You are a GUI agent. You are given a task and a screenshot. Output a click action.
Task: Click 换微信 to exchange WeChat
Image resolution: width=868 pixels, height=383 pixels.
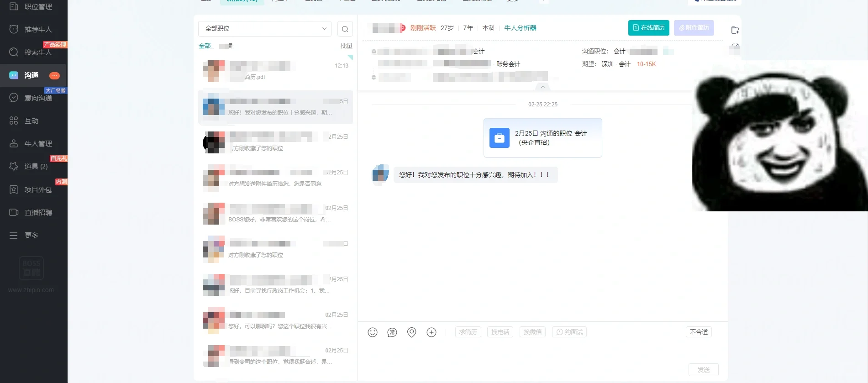(532, 332)
